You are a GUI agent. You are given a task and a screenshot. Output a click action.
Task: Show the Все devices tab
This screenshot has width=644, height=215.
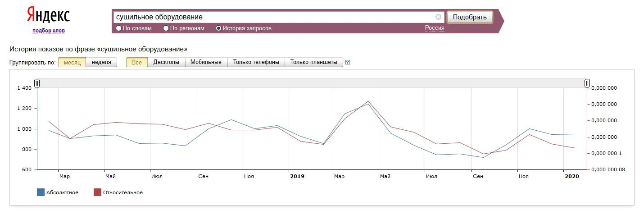[137, 62]
